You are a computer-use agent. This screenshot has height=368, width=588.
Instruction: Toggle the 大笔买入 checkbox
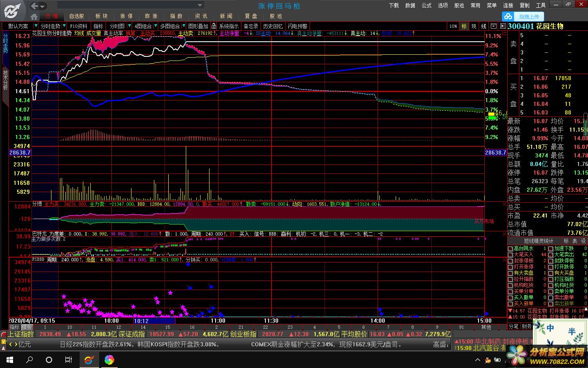point(510,255)
